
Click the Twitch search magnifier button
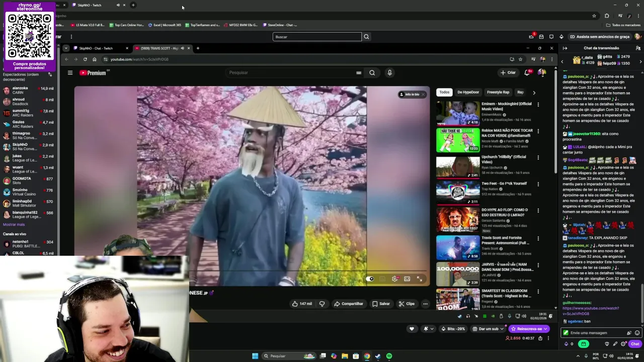coord(366,37)
